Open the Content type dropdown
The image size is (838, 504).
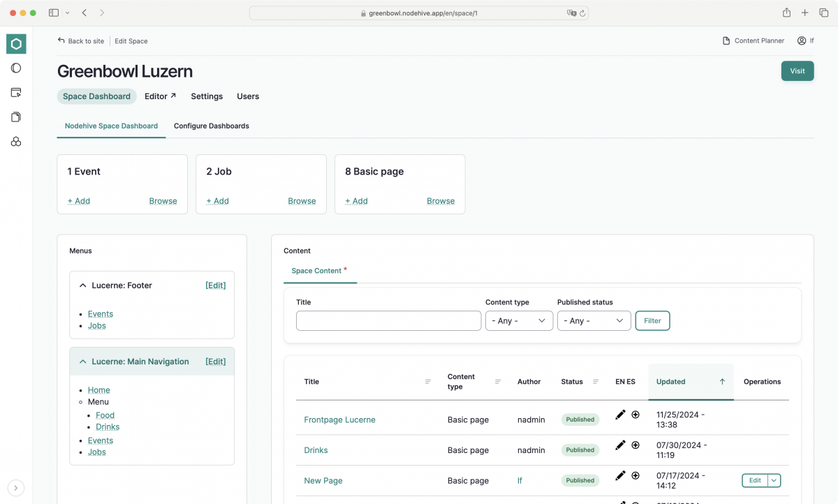[x=520, y=321]
